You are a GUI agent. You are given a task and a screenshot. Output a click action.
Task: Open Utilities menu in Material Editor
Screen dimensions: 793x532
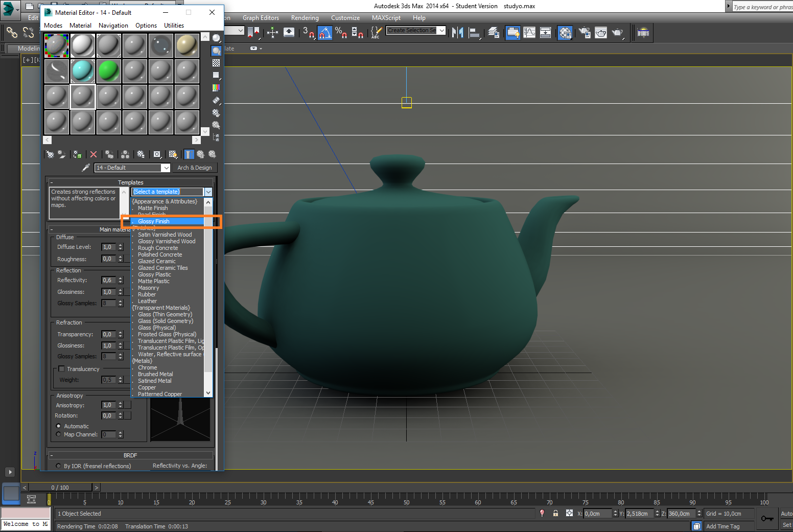pos(174,26)
